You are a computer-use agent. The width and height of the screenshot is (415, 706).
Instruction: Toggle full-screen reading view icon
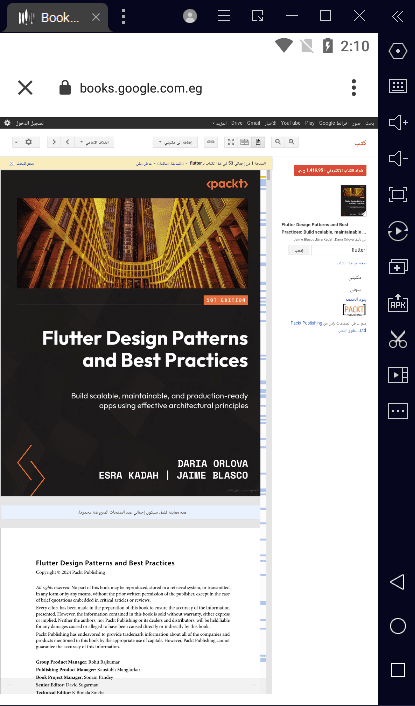pyautogui.click(x=231, y=142)
